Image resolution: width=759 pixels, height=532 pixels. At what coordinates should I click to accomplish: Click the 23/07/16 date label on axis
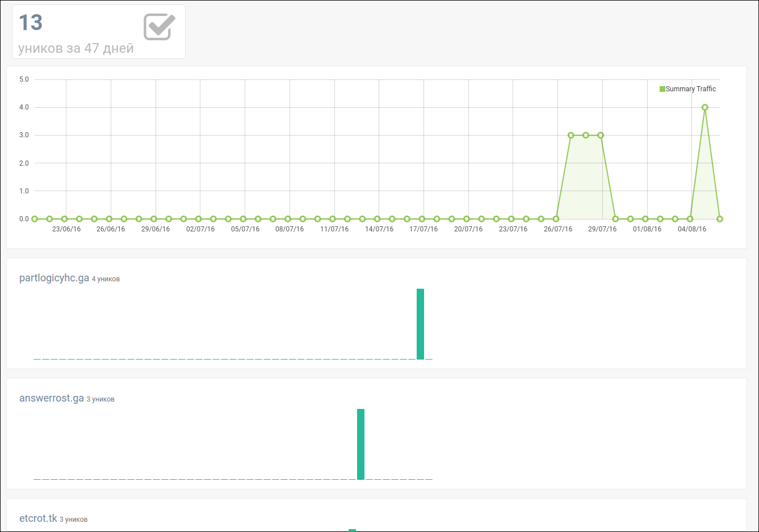513,229
